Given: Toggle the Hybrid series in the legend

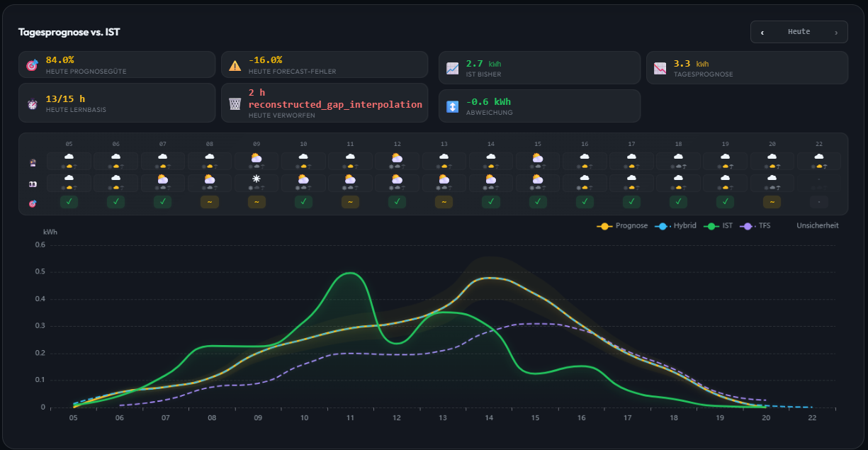Looking at the screenshot, I should click(676, 226).
